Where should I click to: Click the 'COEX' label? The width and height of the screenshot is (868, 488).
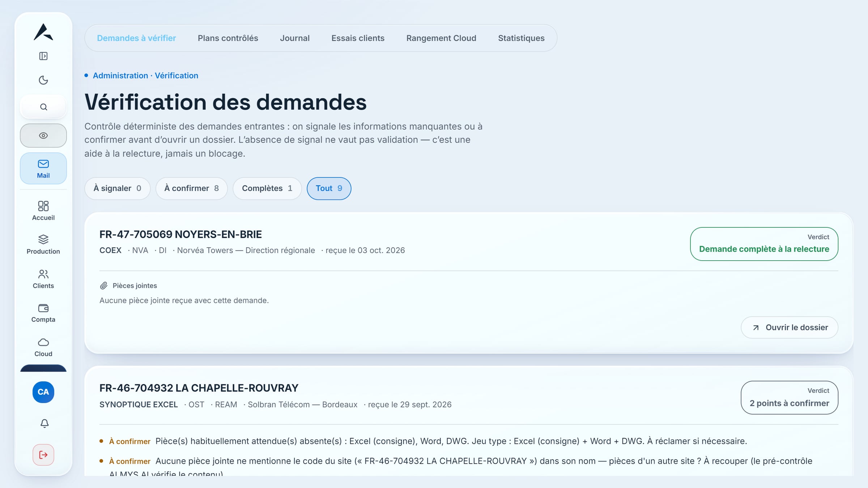pyautogui.click(x=110, y=250)
